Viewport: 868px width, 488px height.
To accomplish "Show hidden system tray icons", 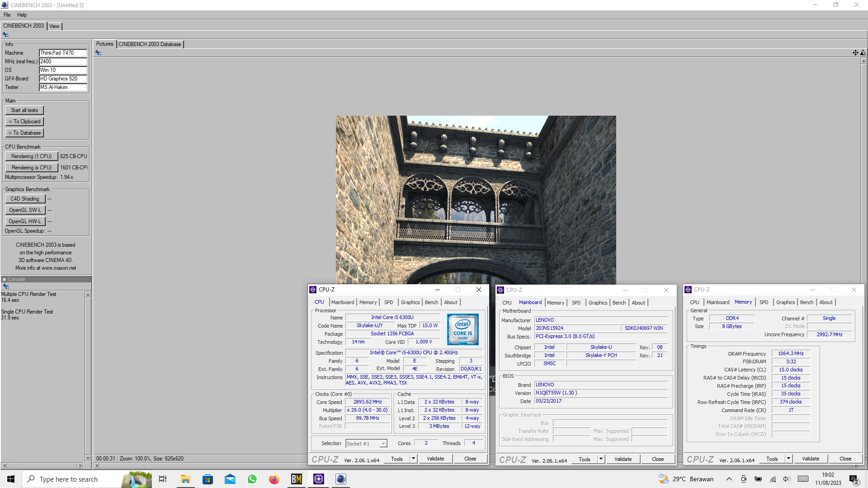I will coord(729,479).
